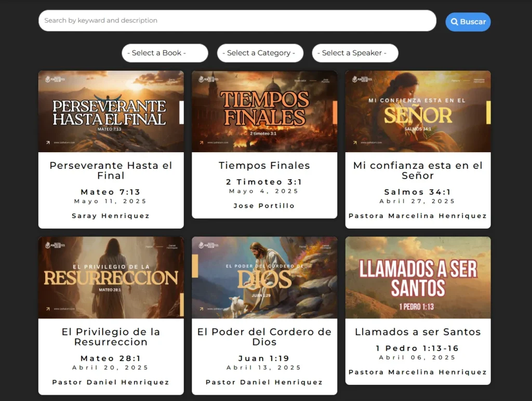
Task: Open El Poder del Cordero de Dios title
Action: (x=264, y=337)
